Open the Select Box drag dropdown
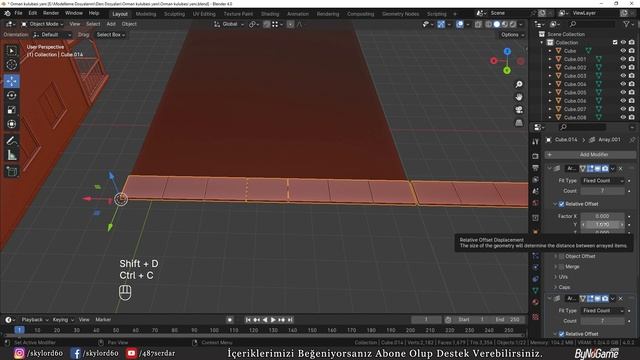The image size is (640, 360). point(110,35)
